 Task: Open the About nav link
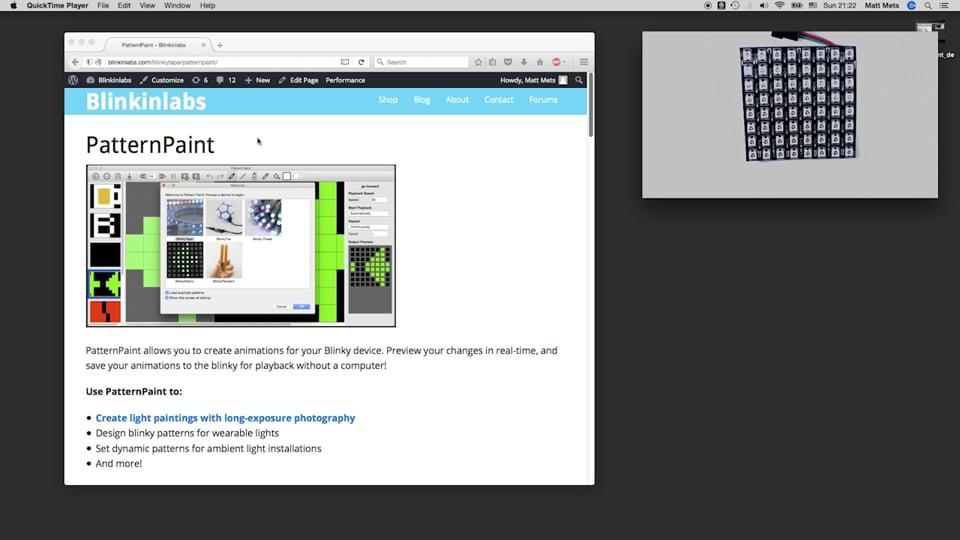(x=457, y=100)
